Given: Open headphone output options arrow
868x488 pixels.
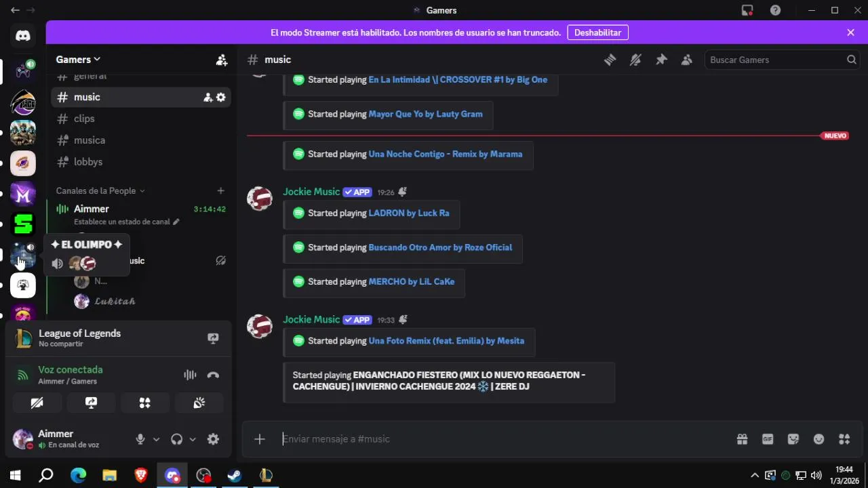Looking at the screenshot, I should pyautogui.click(x=193, y=439).
